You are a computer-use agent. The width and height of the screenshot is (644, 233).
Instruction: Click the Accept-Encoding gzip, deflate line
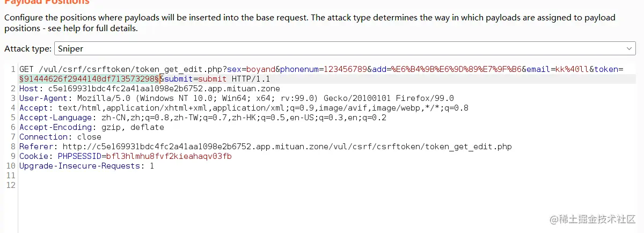pyautogui.click(x=91, y=127)
